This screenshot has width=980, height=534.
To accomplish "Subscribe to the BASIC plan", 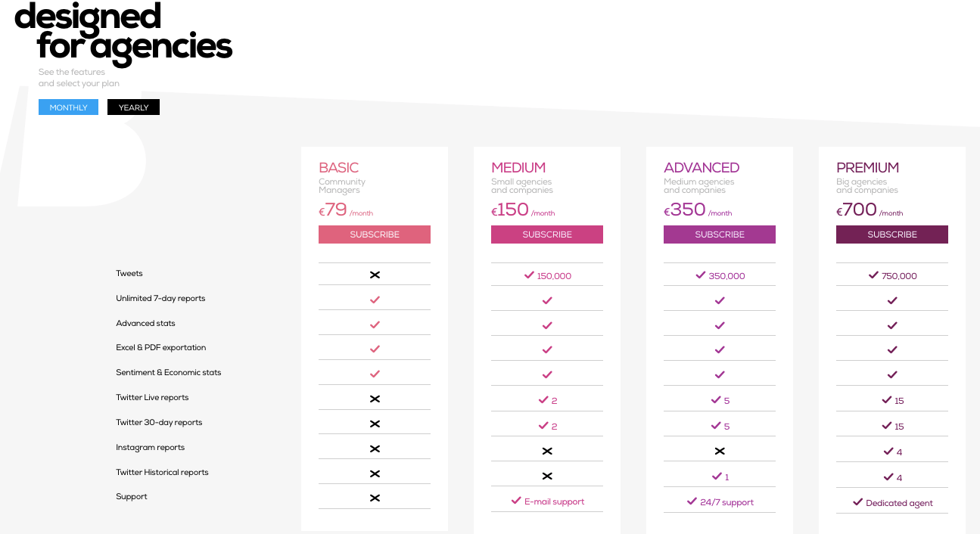I will [375, 234].
